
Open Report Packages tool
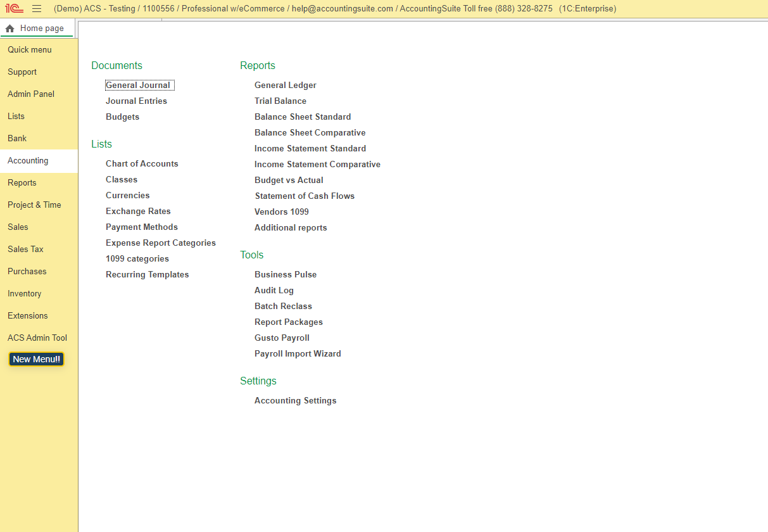click(x=289, y=322)
